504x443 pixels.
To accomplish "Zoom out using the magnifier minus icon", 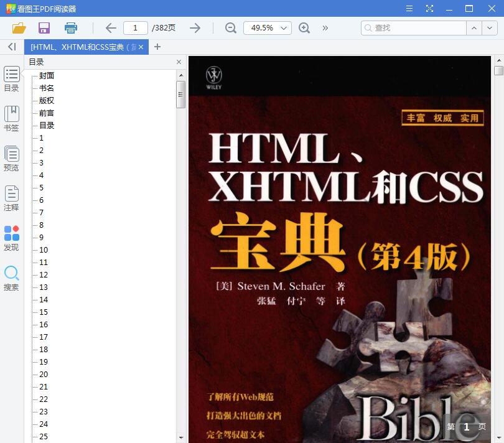I will (x=230, y=28).
